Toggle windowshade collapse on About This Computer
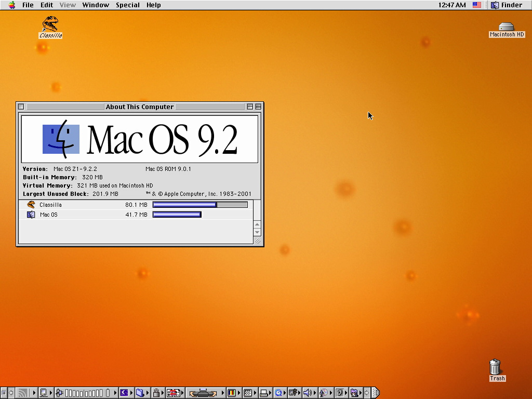The height and width of the screenshot is (399, 532). pyautogui.click(x=258, y=107)
